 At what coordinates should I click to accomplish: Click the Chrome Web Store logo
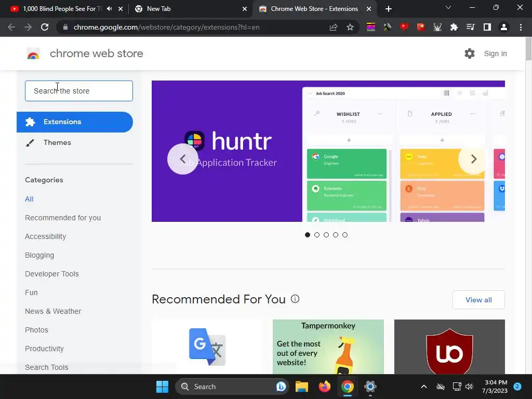pyautogui.click(x=33, y=54)
